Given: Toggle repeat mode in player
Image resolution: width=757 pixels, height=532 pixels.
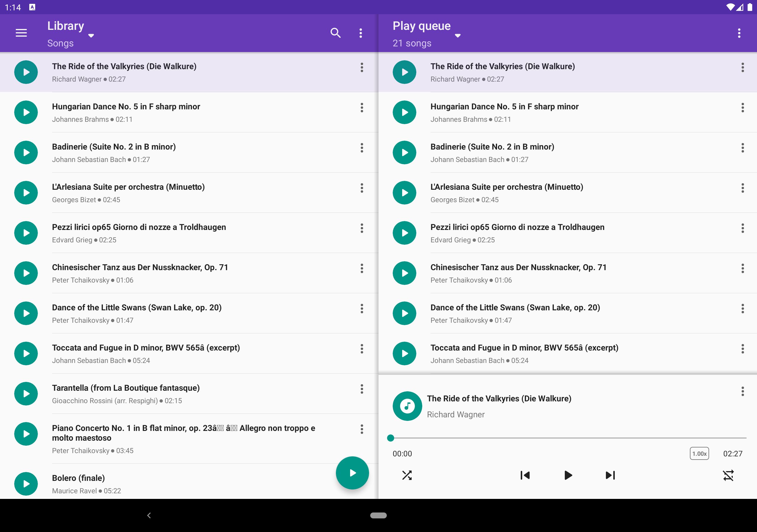Looking at the screenshot, I should 728,475.
